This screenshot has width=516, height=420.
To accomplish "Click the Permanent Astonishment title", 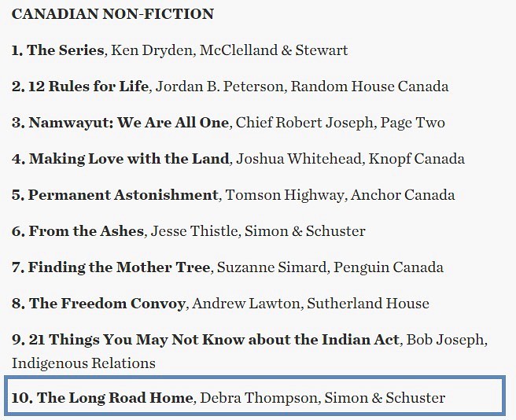I will pos(123,195).
